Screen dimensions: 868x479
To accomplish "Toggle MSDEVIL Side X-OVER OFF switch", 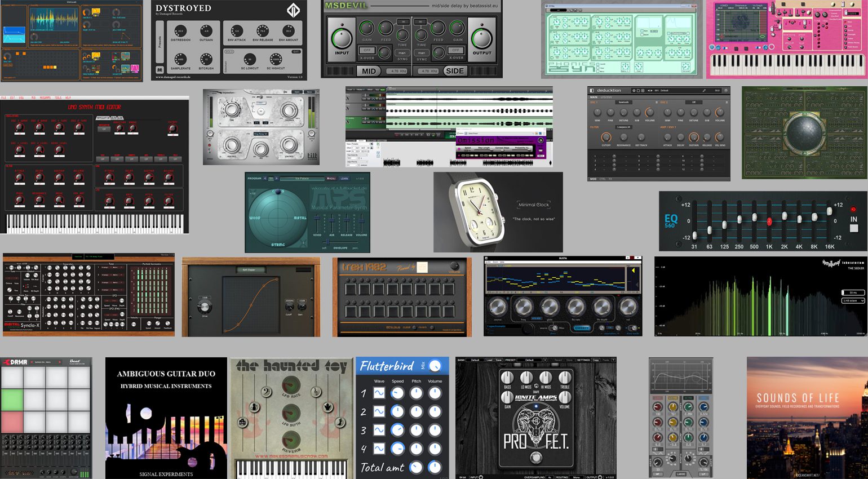I will pyautogui.click(x=455, y=50).
